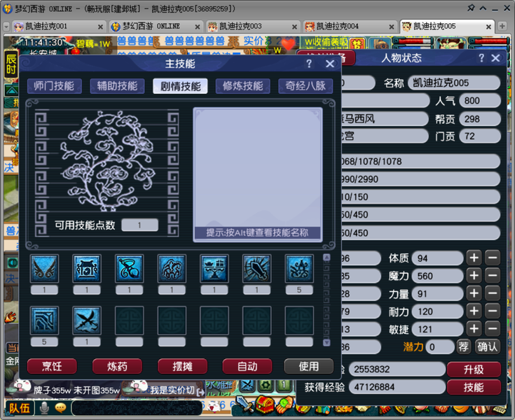Screen dimensions: 515x420
Task: Select the gourd-shaped skill icon
Action: (130, 268)
